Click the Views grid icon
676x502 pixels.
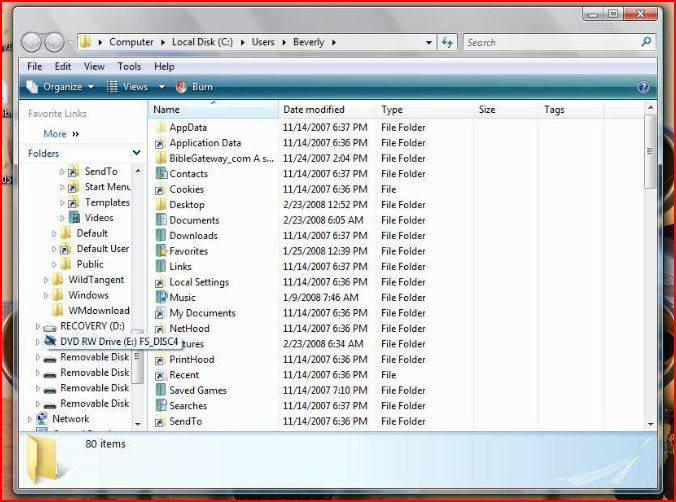pos(112,87)
